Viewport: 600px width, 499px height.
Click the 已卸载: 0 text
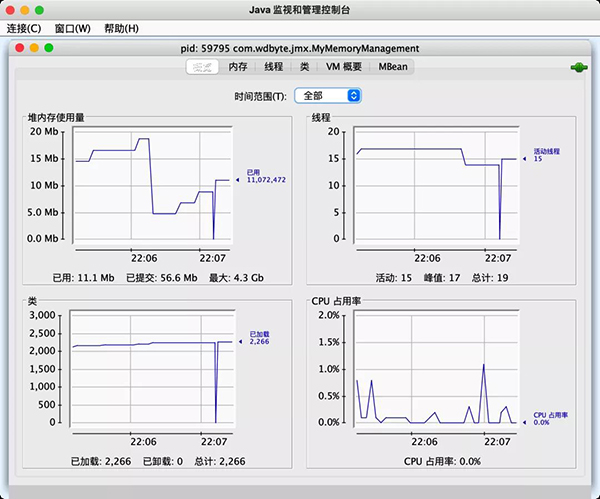click(163, 461)
